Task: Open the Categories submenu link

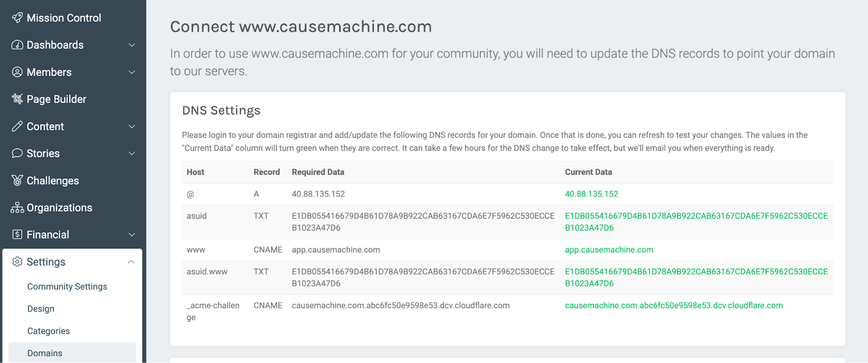Action: (48, 331)
